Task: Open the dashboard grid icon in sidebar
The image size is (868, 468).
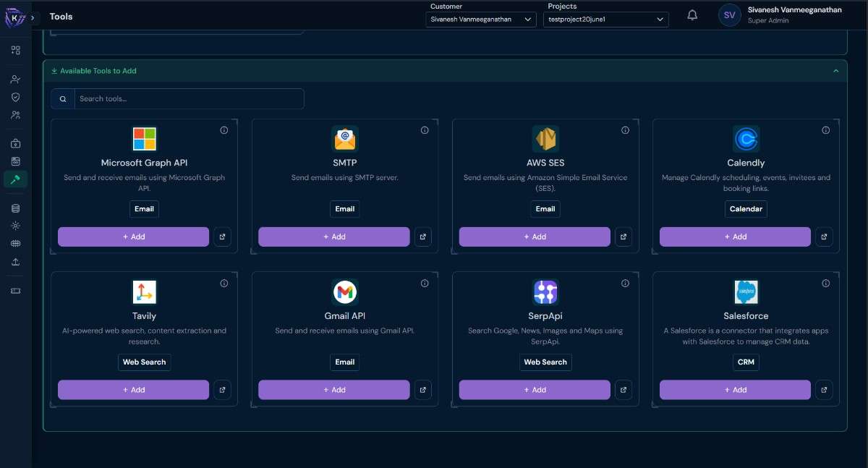Action: pyautogui.click(x=16, y=50)
